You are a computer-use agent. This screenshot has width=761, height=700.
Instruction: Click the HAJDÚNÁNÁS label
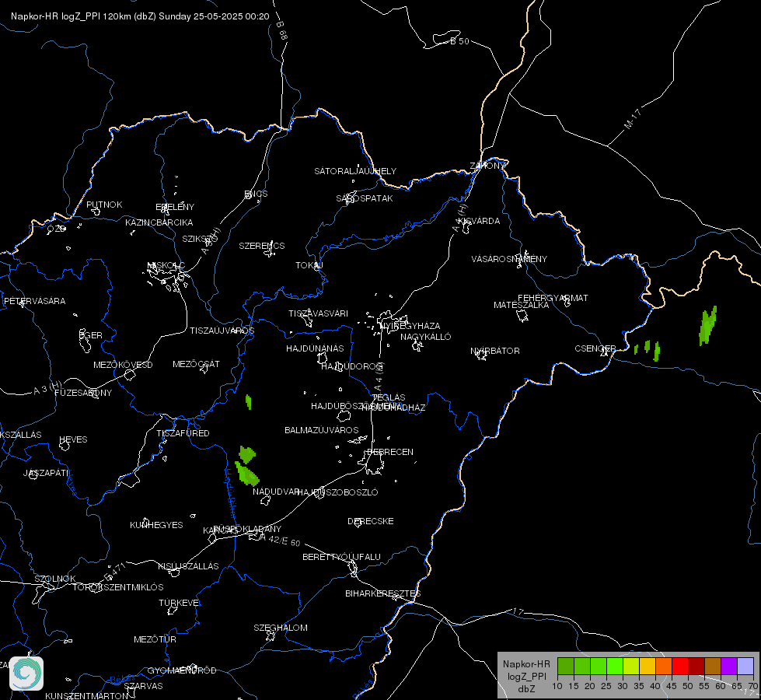pyautogui.click(x=315, y=348)
